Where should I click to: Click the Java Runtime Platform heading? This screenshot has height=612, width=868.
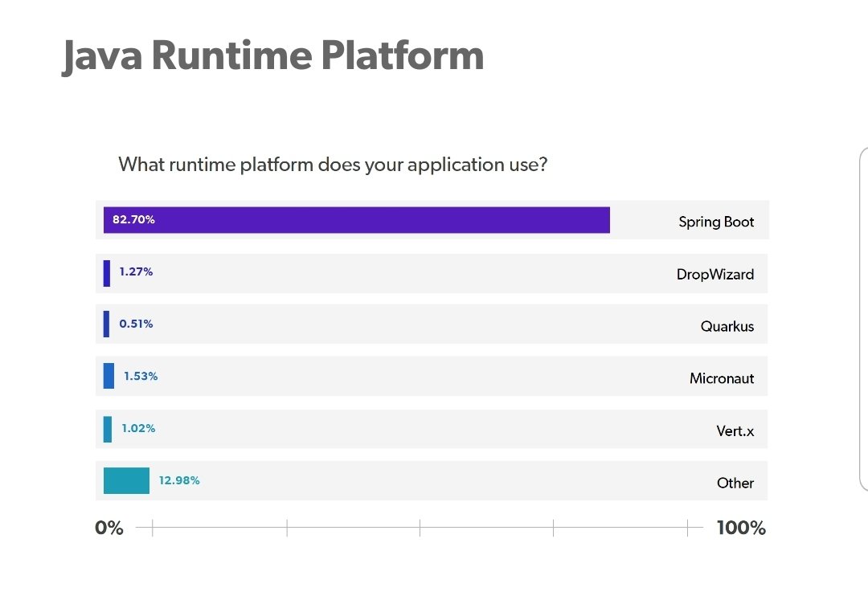pos(273,56)
